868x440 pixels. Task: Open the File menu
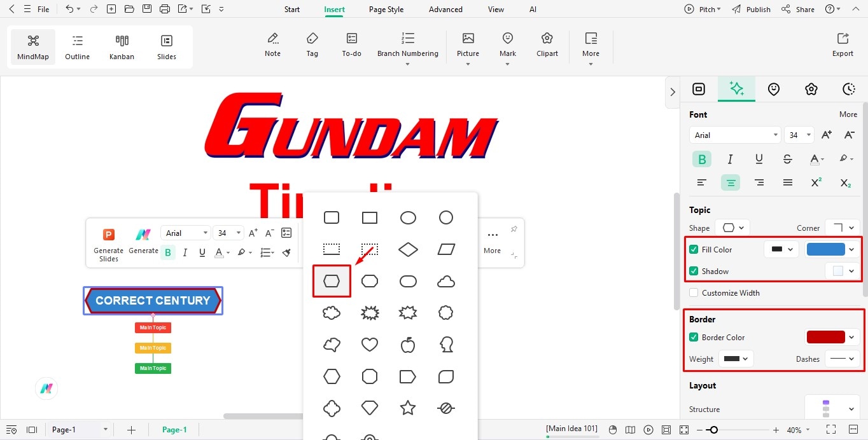point(43,10)
